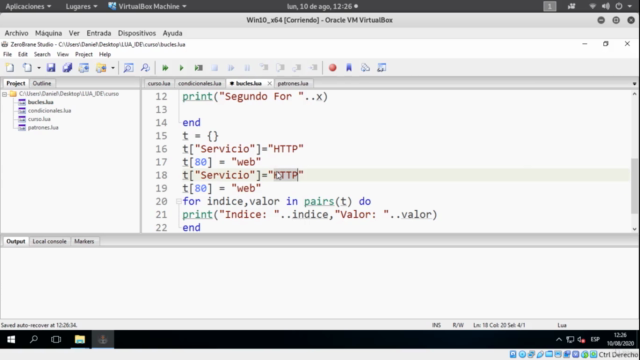Collapse the curso project folder tree
The image size is (640, 360).
4,94
